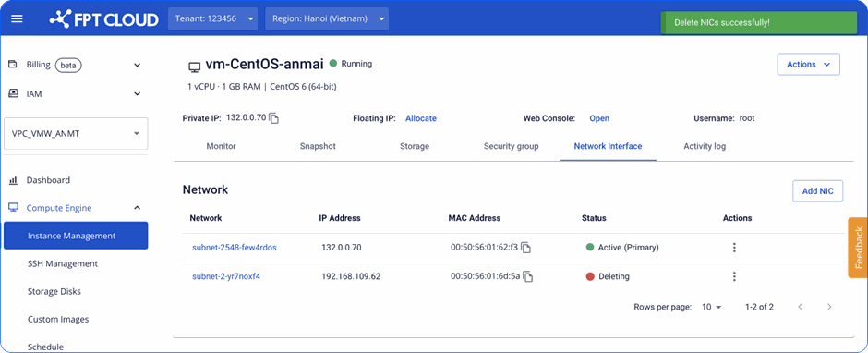Open the subnet-2-yr7noxf4 network link
Viewport: 868px width, 353px height.
pos(226,276)
